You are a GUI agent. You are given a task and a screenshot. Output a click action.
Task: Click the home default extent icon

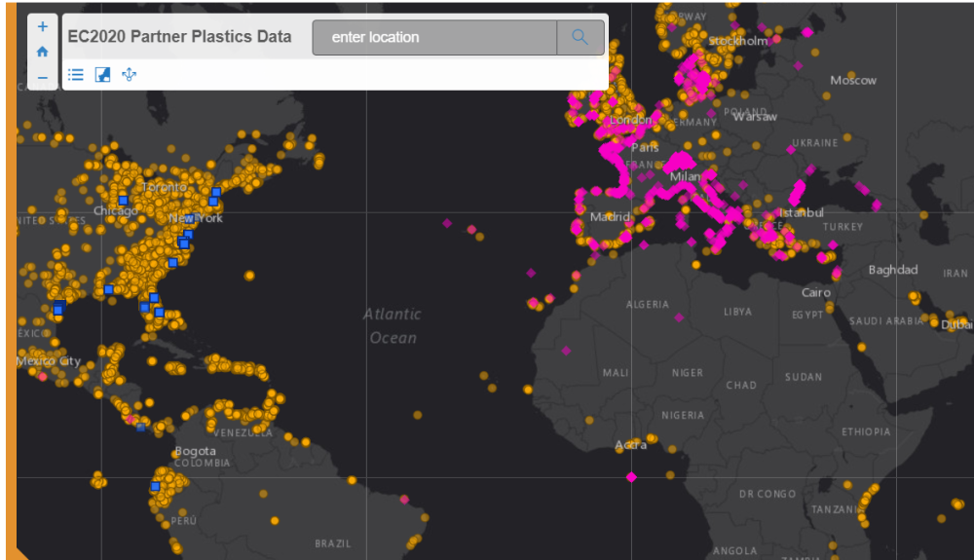(x=42, y=52)
